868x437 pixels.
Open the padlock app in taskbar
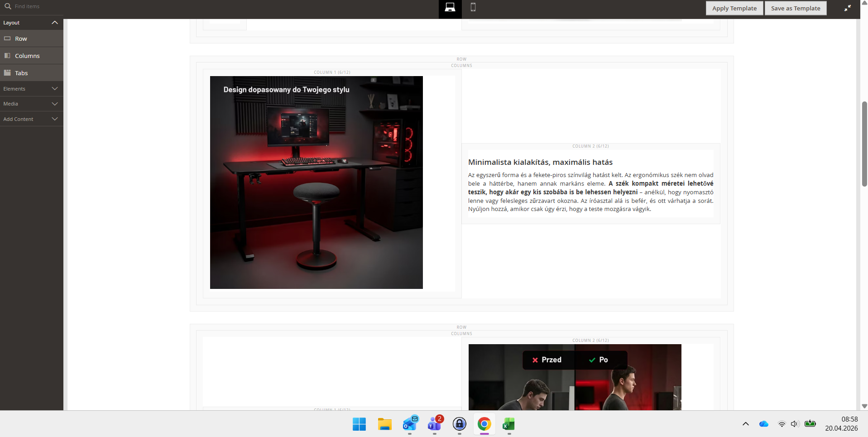(x=460, y=424)
